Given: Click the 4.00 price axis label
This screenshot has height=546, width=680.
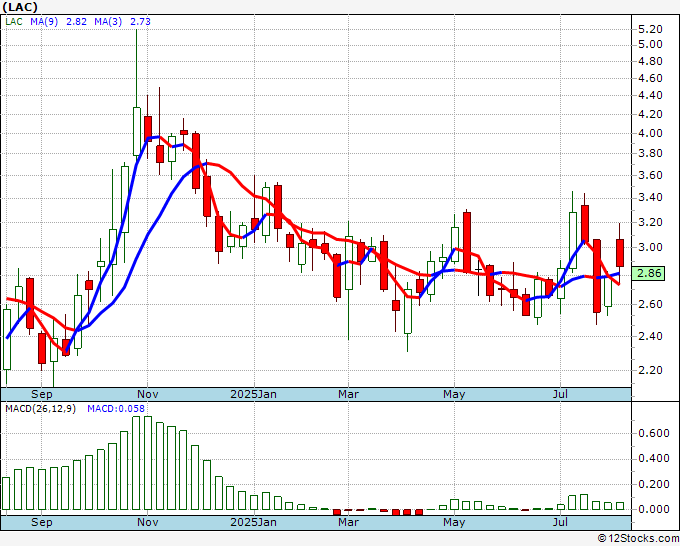Looking at the screenshot, I should (x=651, y=133).
